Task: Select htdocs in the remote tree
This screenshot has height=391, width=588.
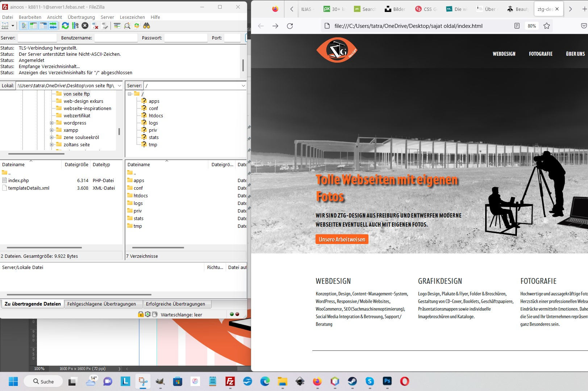Action: [x=156, y=115]
